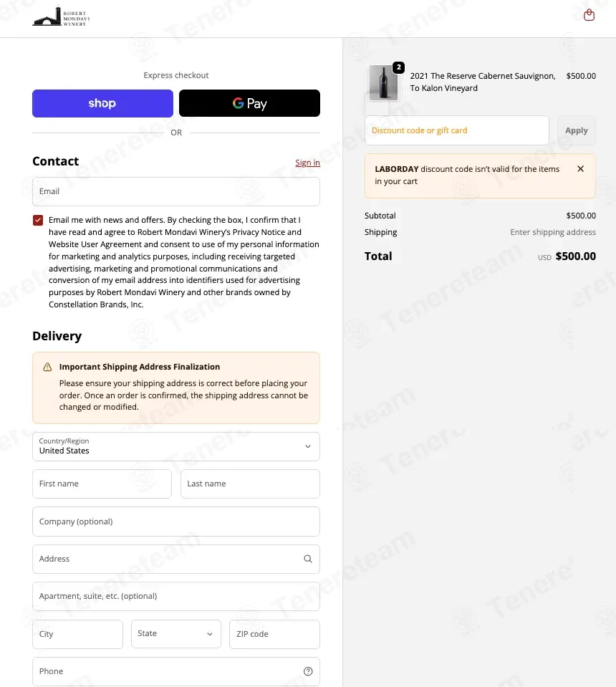
Task: Open the phone field help icon
Action: coord(308,671)
